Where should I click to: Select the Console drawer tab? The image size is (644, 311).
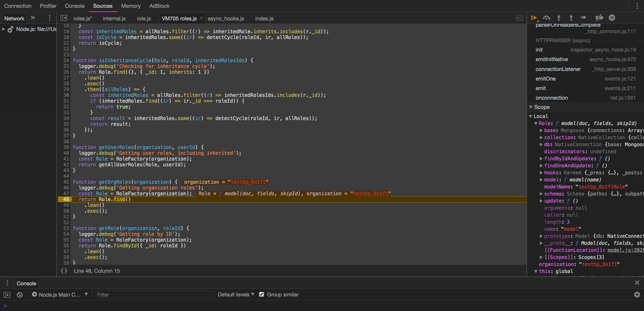26,283
